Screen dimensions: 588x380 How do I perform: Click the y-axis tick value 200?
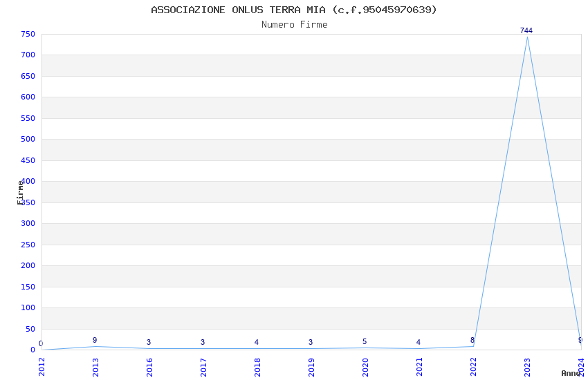point(28,265)
